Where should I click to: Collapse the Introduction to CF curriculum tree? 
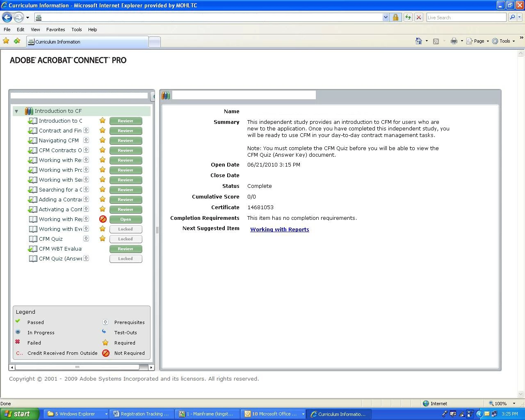[x=16, y=111]
